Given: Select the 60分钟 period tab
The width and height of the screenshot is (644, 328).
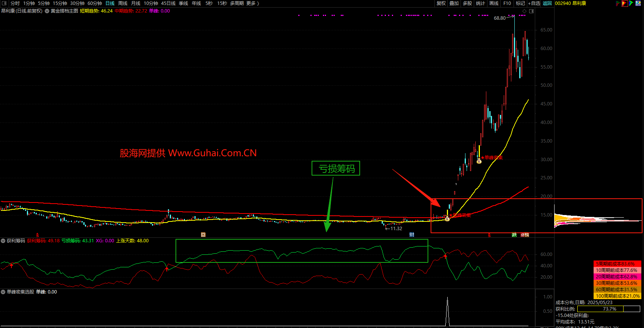Looking at the screenshot, I should coord(95,3).
